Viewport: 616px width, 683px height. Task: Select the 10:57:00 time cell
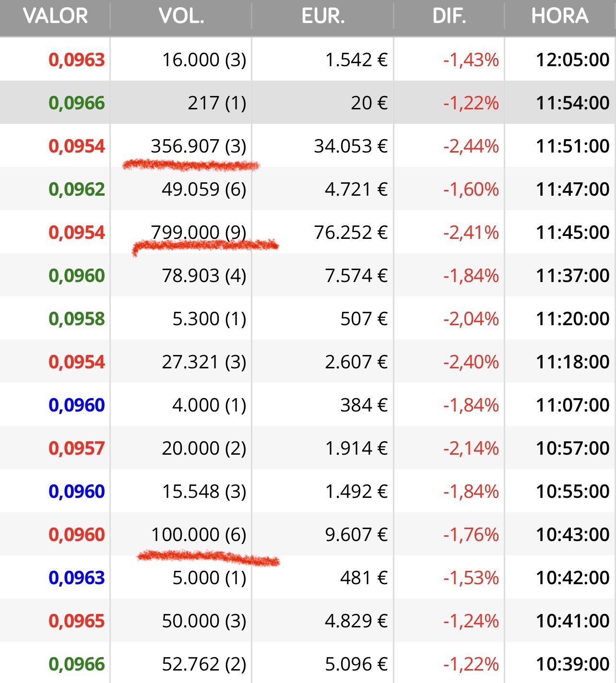coord(572,448)
